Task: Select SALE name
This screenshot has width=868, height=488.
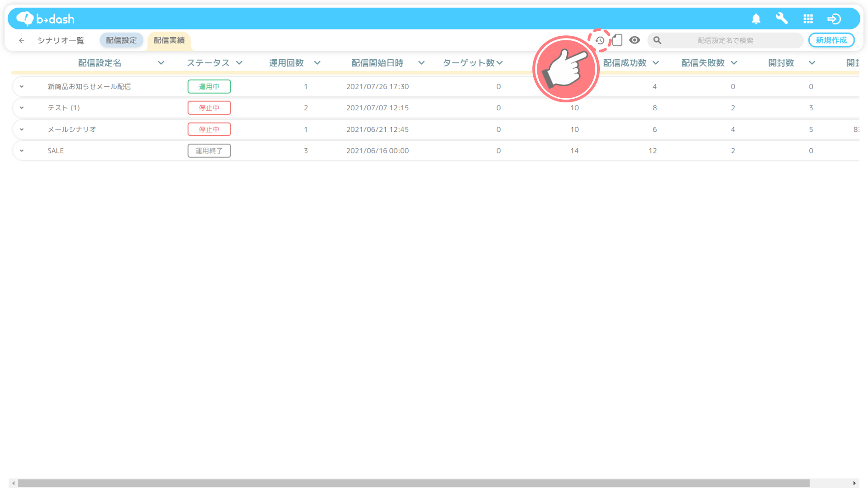Action: click(x=56, y=151)
